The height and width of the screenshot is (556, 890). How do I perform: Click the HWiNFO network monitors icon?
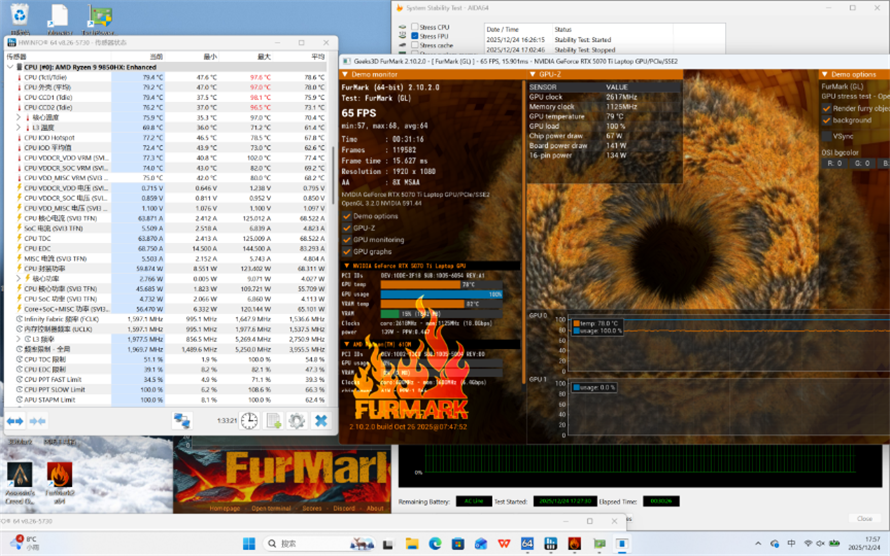[182, 421]
